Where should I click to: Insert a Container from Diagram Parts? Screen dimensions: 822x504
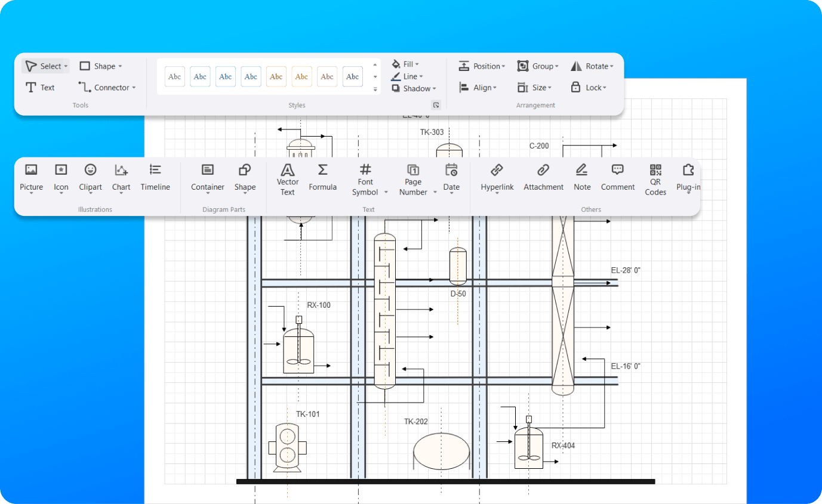[x=207, y=177]
